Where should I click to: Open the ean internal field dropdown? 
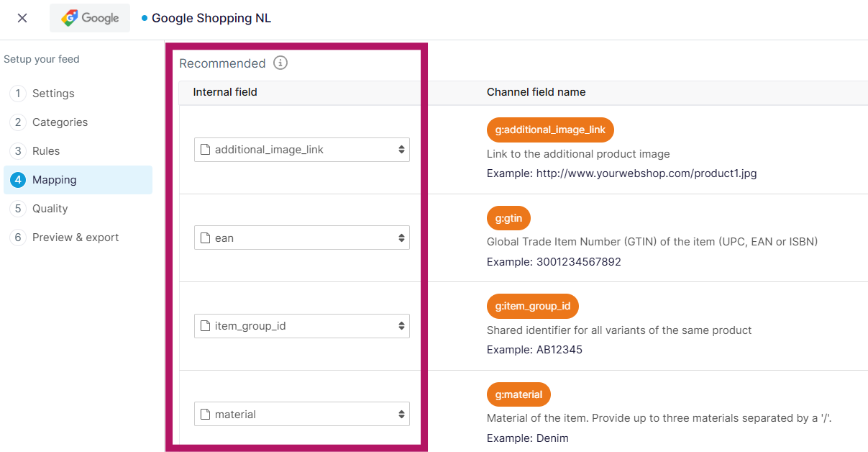302,238
